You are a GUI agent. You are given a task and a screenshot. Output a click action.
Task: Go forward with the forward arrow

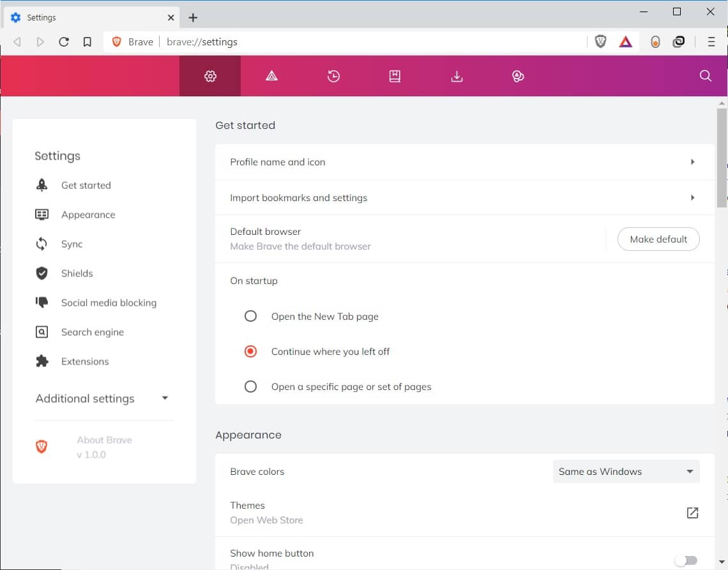coord(40,41)
